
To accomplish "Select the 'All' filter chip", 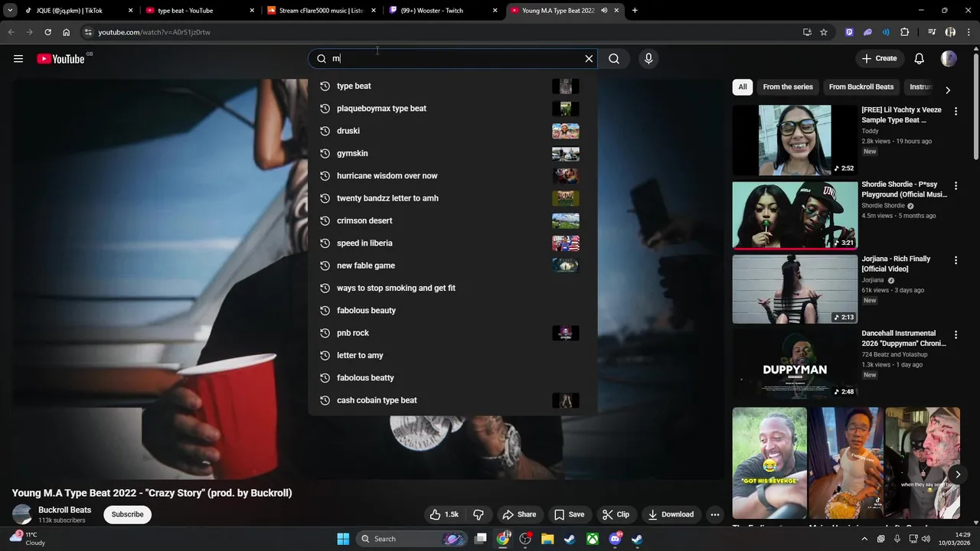I will (742, 86).
